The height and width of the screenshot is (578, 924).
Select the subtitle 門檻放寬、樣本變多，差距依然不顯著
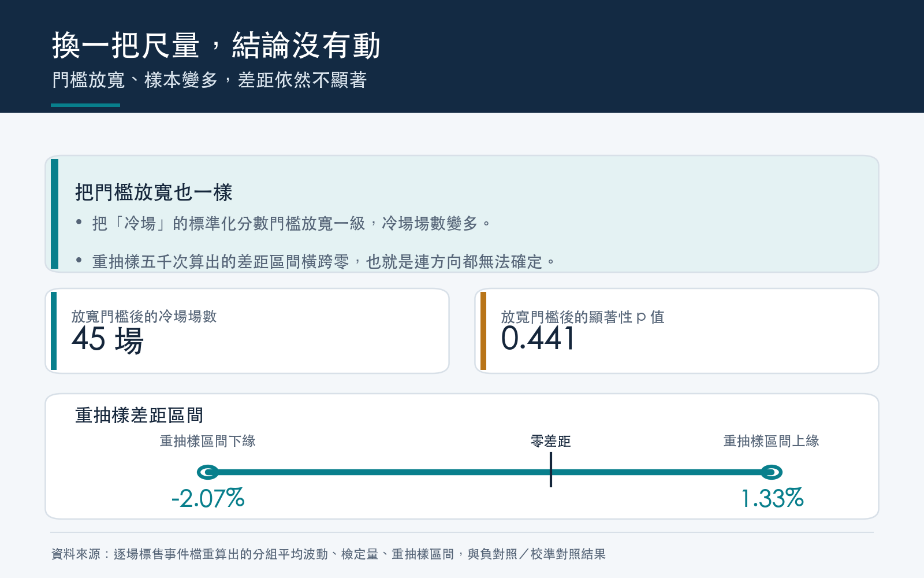tap(209, 80)
